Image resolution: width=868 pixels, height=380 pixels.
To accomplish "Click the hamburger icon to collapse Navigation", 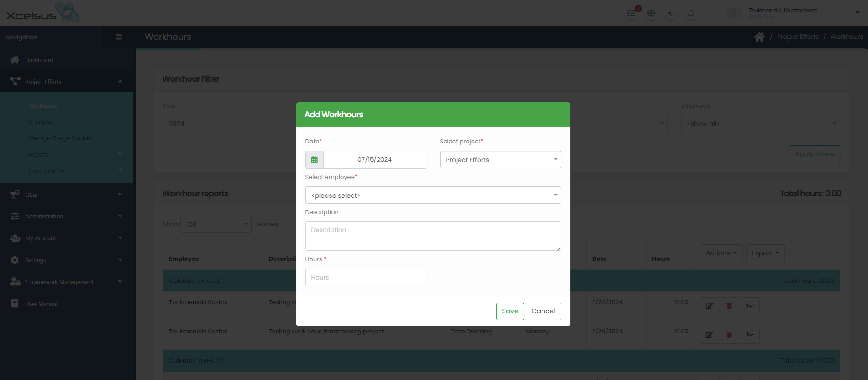I will click(119, 37).
